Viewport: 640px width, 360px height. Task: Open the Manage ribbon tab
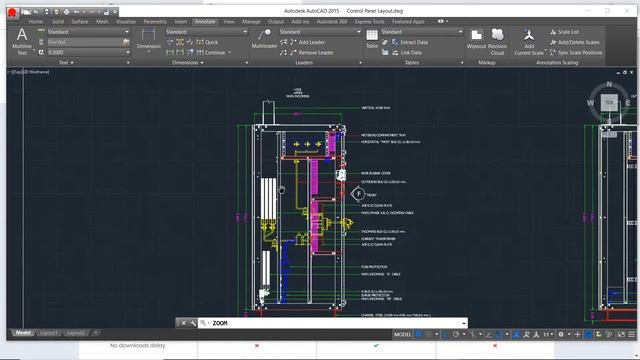click(x=251, y=22)
